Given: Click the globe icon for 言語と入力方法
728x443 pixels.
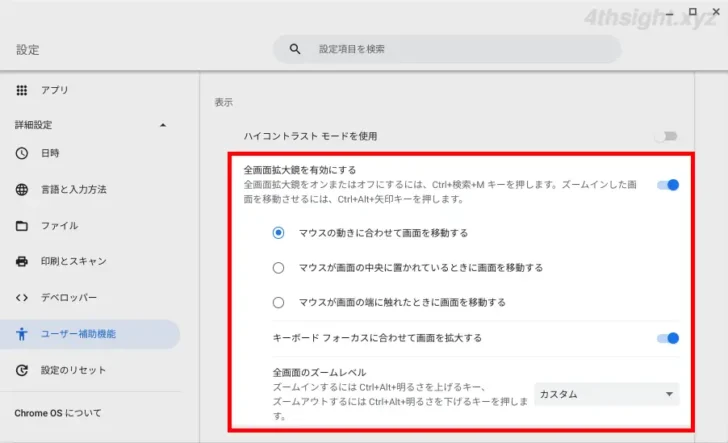Looking at the screenshot, I should (21, 189).
